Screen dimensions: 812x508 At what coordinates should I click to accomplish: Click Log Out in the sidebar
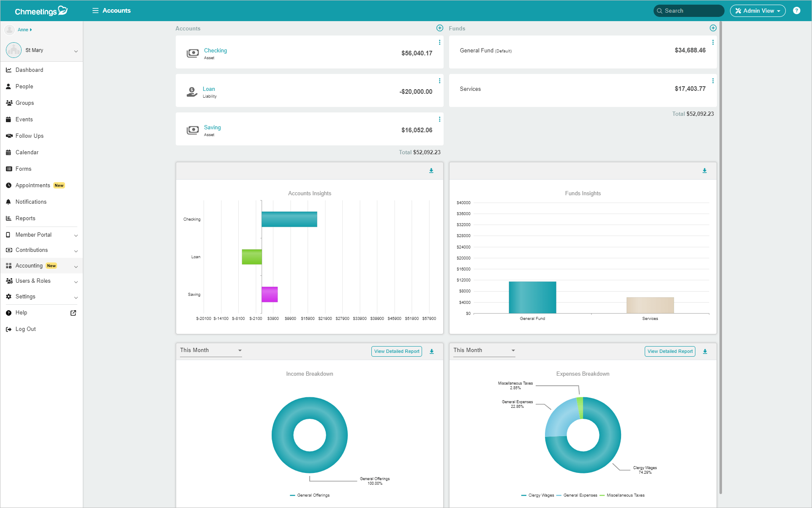tap(25, 329)
